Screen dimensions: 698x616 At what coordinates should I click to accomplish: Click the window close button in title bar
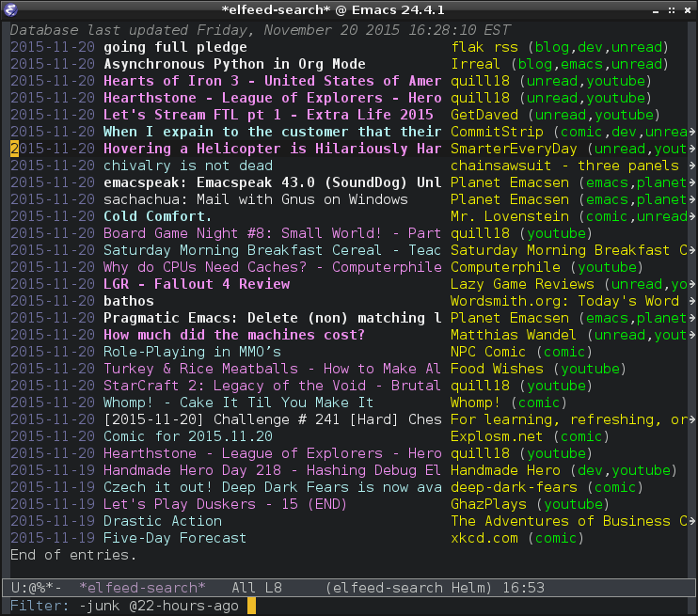(x=686, y=9)
